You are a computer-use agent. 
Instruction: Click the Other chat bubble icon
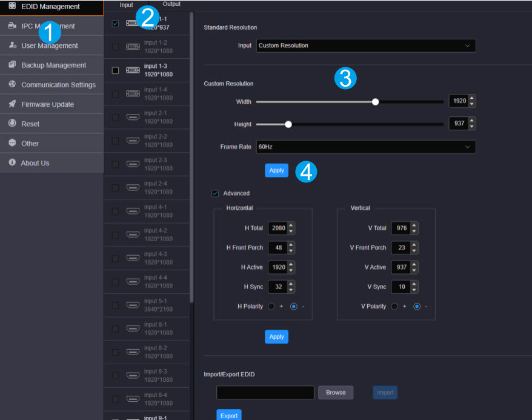[x=12, y=143]
